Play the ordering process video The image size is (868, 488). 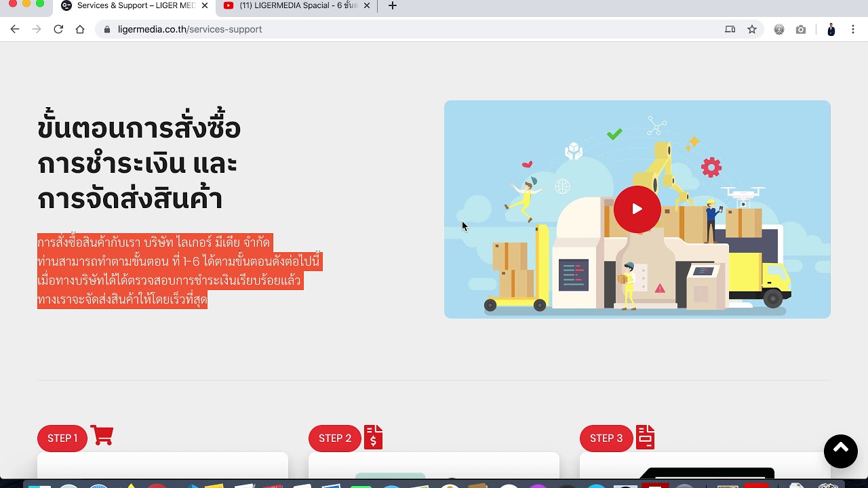637,209
